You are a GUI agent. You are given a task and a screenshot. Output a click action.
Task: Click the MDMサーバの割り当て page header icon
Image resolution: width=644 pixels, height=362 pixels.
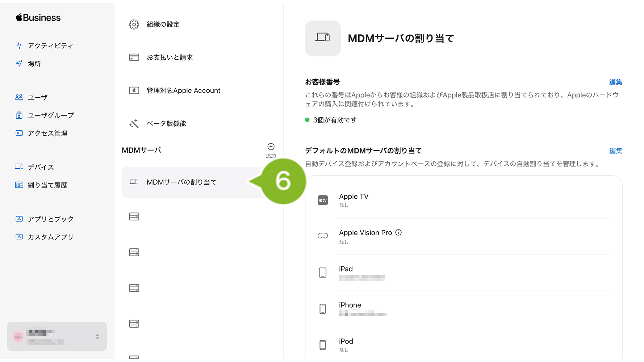pos(323,38)
